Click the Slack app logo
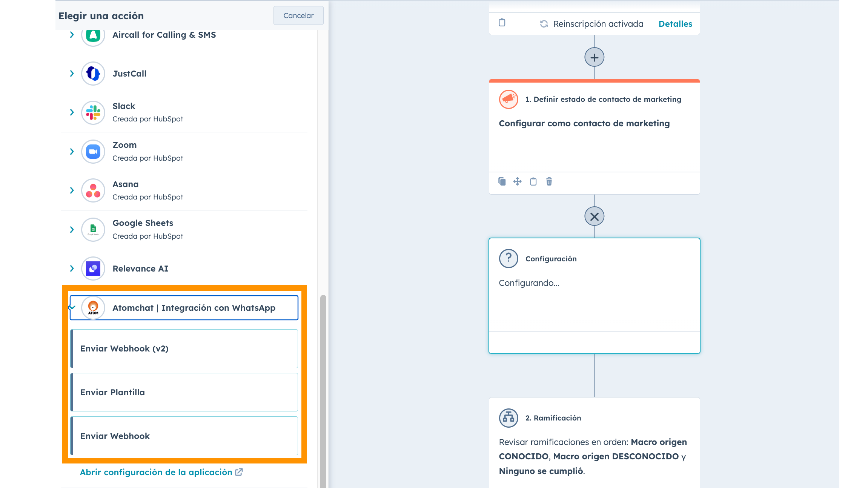Image resolution: width=868 pixels, height=488 pixels. tap(93, 112)
